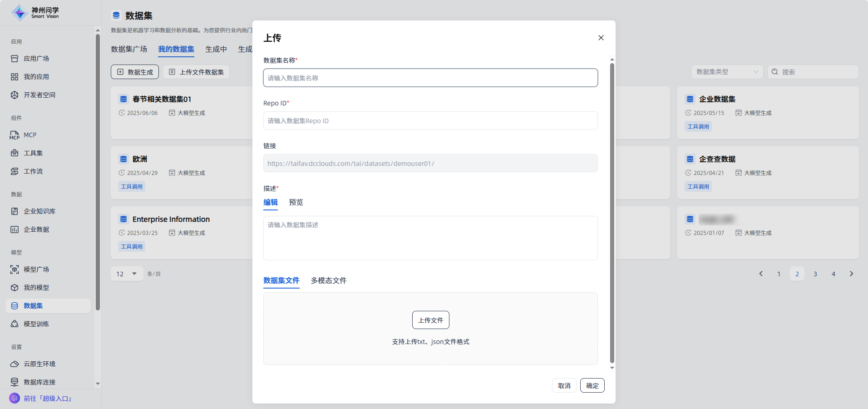Click the Repo ID input field

coord(430,120)
